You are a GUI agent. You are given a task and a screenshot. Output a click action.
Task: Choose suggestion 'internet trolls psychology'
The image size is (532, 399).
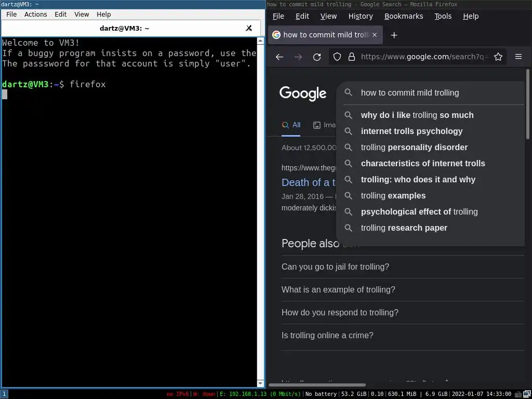coord(431,131)
